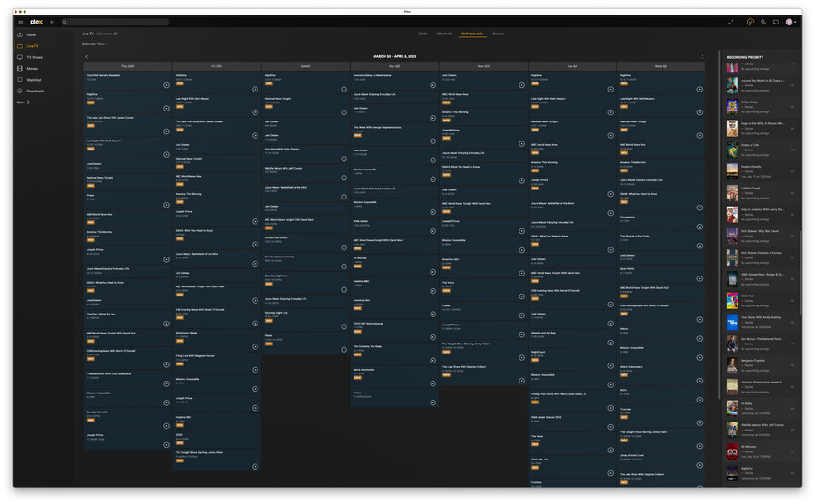Screen dimensions: 815x504
Task: Go back with the top-bar left arrow
Action: [52, 22]
